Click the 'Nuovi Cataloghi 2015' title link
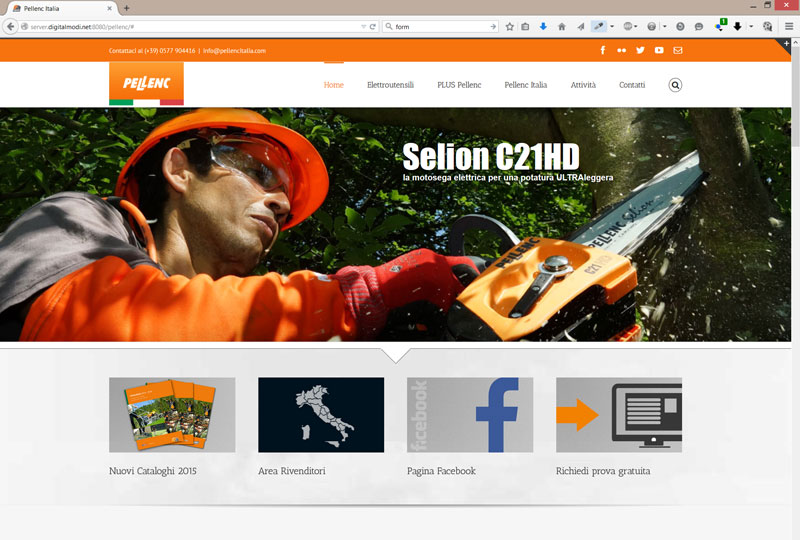The height and width of the screenshot is (540, 800). pos(153,471)
